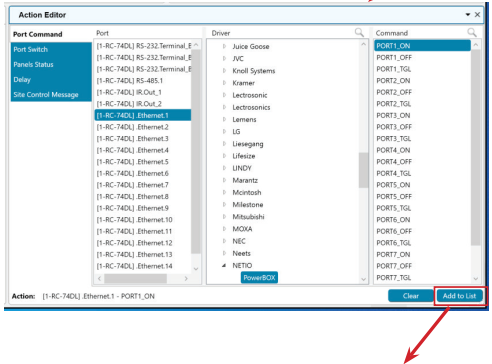
Task: Switch to Site Control Message
Action: point(51,95)
